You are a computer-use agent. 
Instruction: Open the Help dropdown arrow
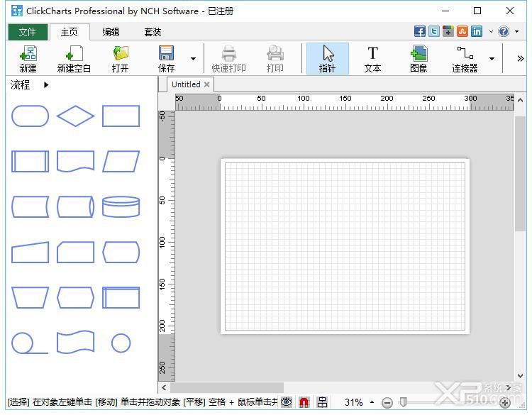[x=516, y=31]
